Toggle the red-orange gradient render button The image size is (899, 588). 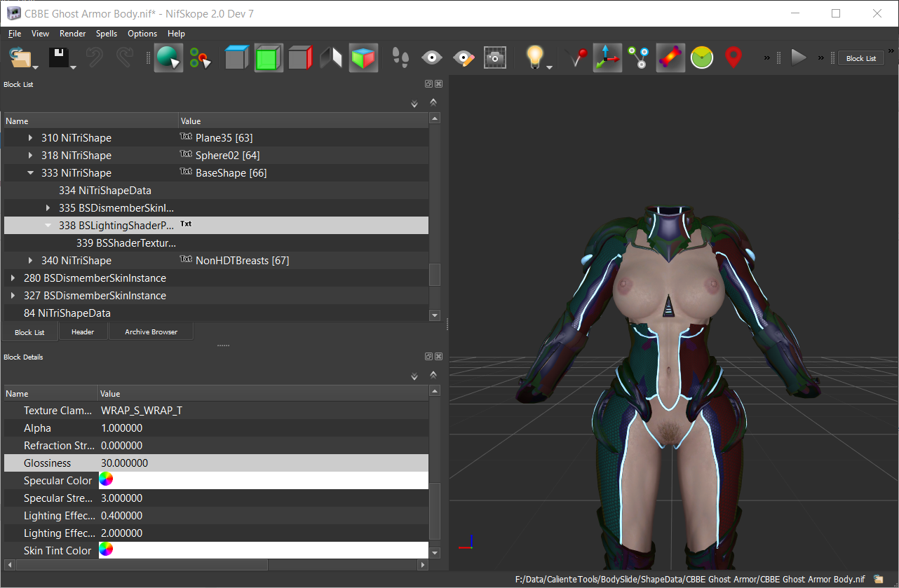pos(670,58)
